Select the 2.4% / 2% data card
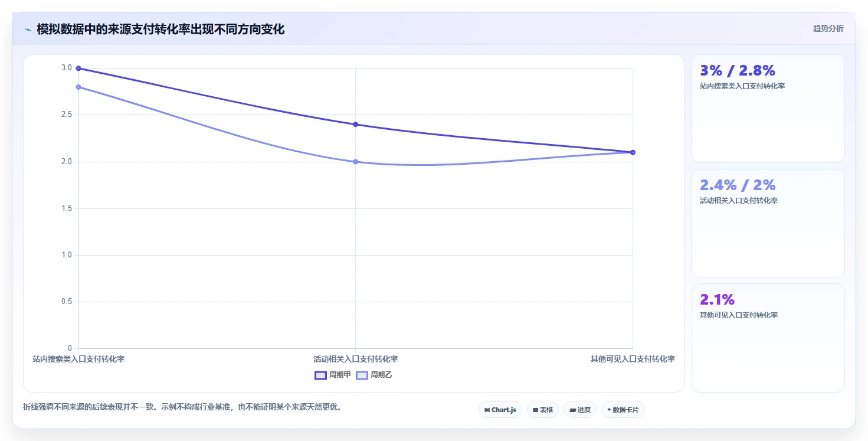Screen dimensions: 868x441 768,223
